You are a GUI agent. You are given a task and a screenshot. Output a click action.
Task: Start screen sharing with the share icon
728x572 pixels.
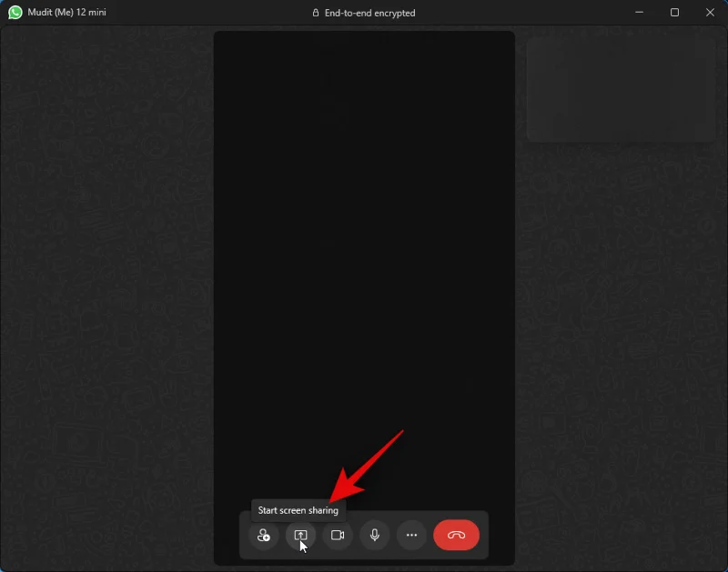(300, 535)
